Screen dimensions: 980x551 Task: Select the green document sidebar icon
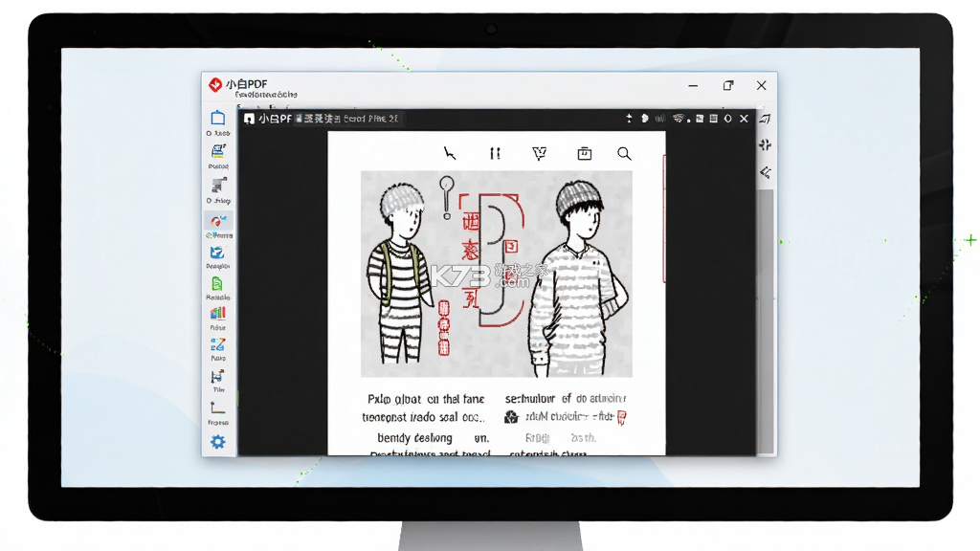(217, 284)
